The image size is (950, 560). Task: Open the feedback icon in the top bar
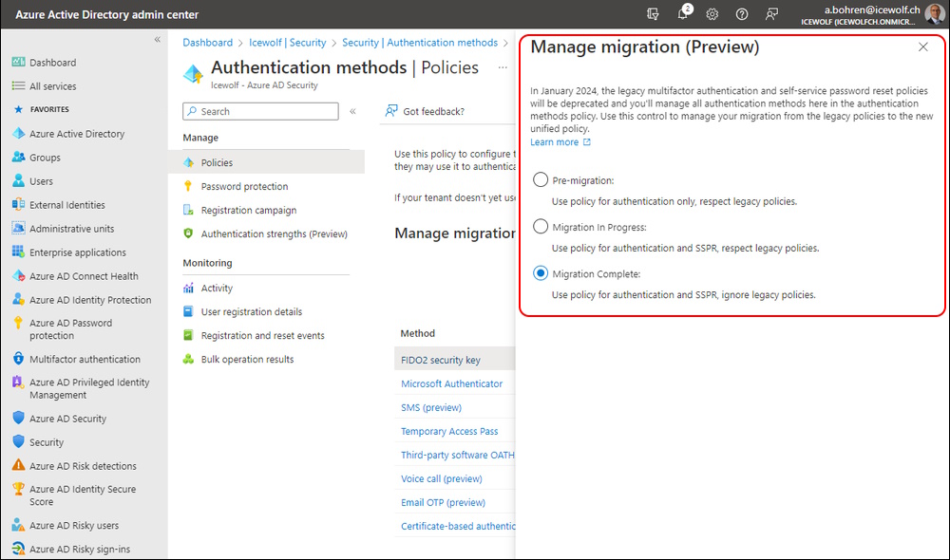(x=771, y=14)
